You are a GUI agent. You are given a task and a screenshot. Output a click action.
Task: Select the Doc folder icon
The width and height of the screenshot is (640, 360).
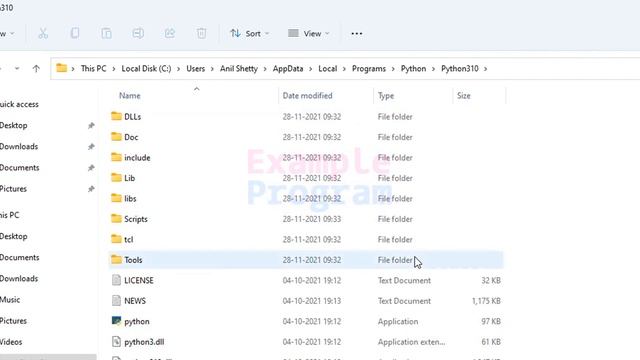[x=116, y=137]
